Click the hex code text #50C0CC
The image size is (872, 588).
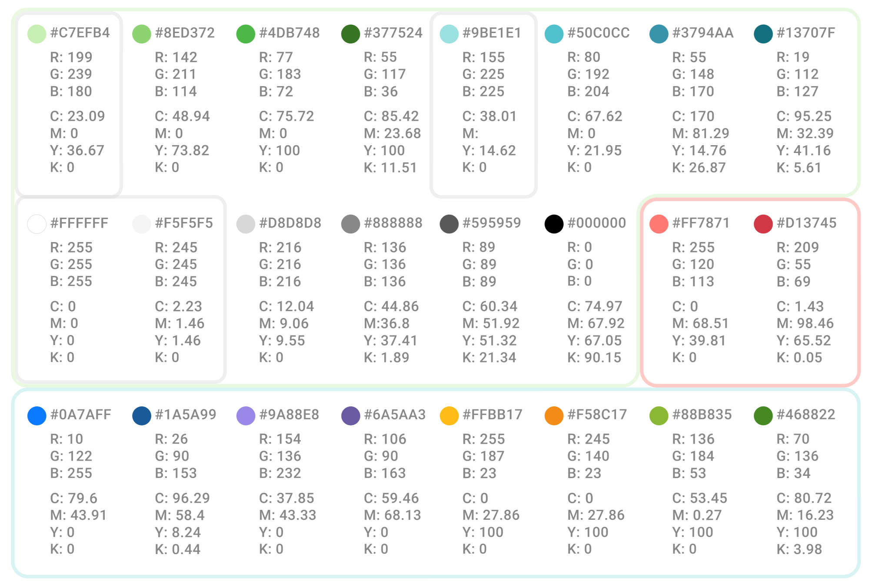tap(599, 33)
